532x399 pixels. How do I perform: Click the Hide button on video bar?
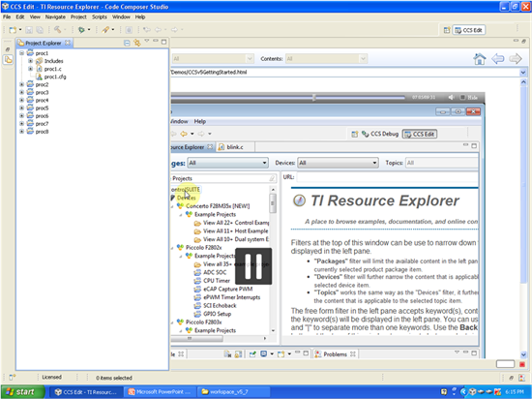point(469,98)
